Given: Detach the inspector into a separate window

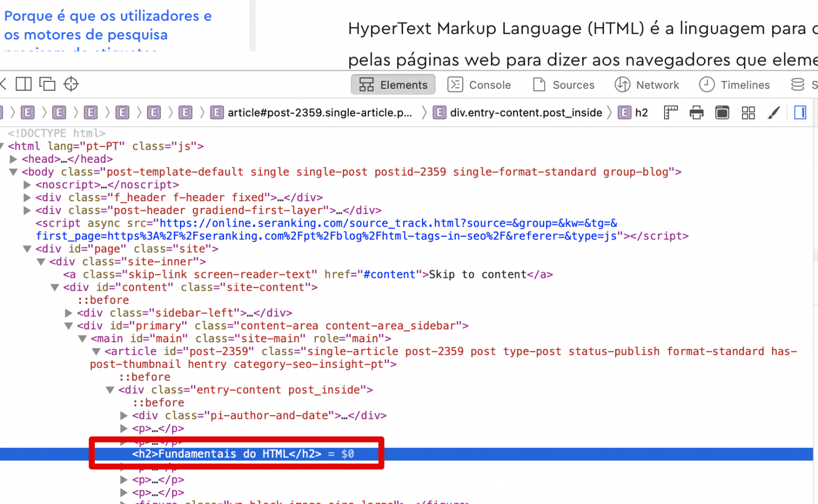Looking at the screenshot, I should click(47, 84).
